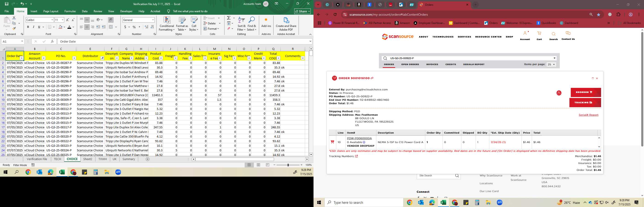
Task: Click the Font Color 'A' icon
Action: tap(70, 27)
